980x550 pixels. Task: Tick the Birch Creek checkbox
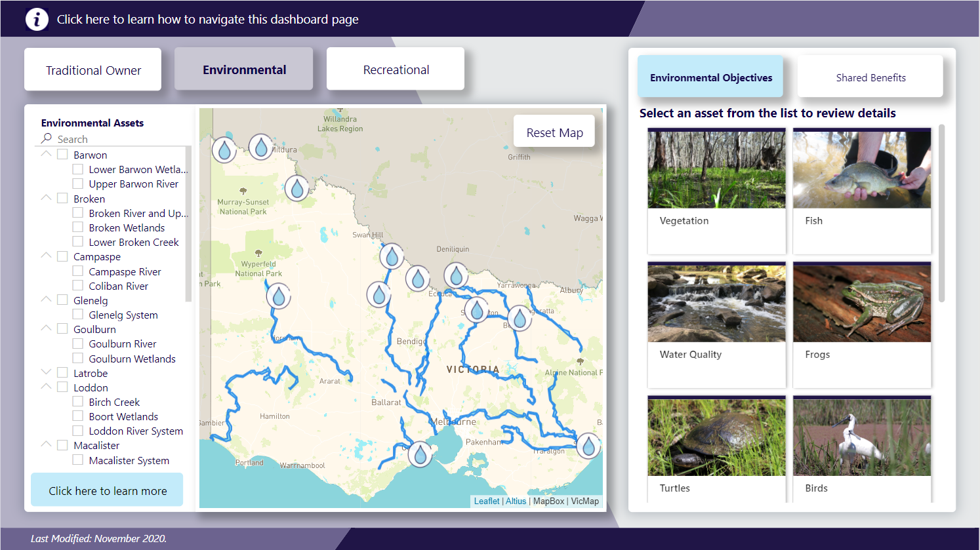point(77,401)
